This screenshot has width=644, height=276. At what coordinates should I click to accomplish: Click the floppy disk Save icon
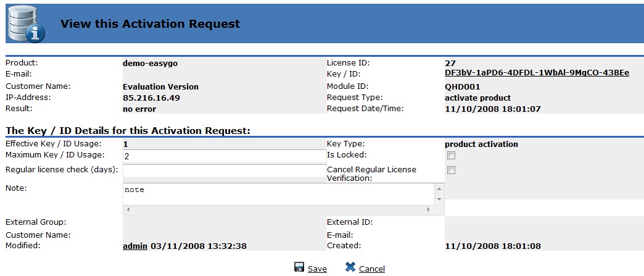[299, 267]
